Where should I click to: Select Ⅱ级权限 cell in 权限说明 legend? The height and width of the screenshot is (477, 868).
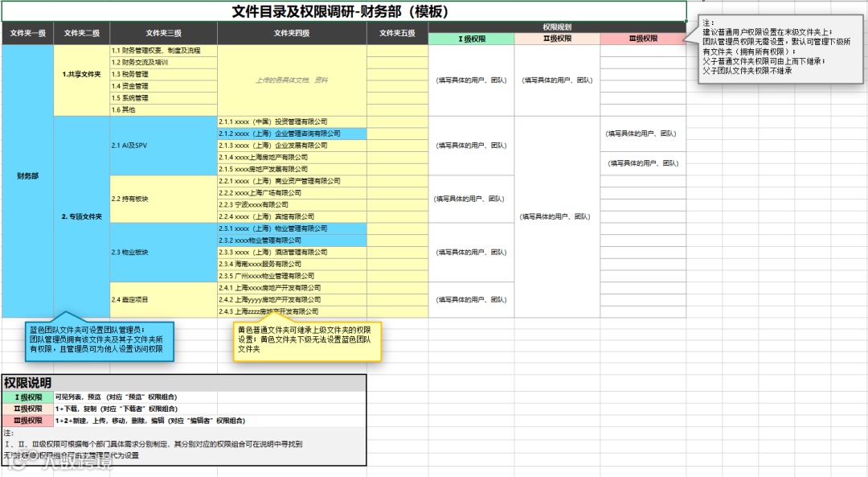click(x=27, y=409)
